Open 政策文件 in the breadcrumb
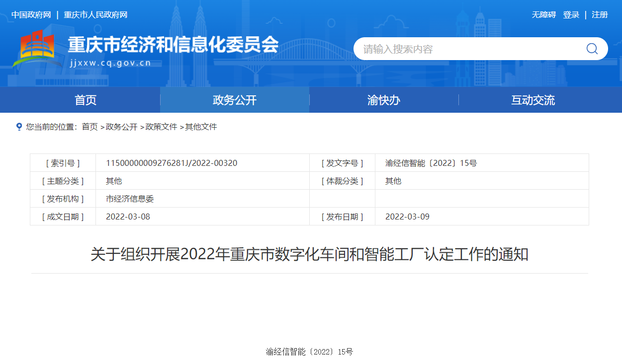Image resolution: width=622 pixels, height=364 pixels. 161,127
